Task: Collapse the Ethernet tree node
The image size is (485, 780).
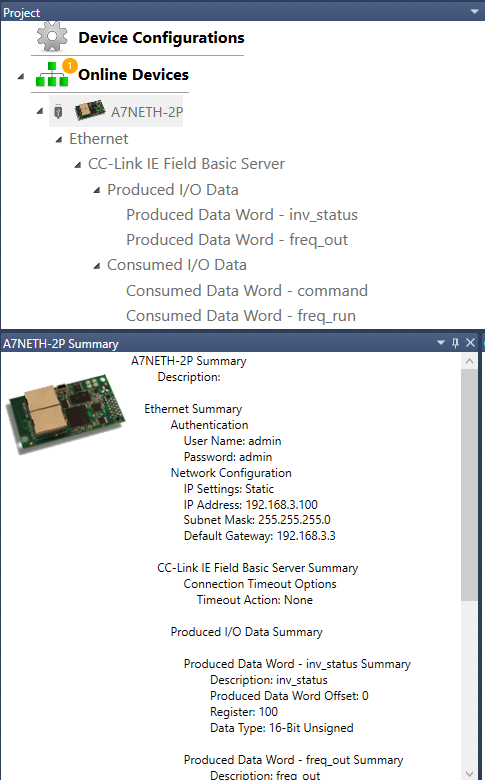Action: (59, 140)
